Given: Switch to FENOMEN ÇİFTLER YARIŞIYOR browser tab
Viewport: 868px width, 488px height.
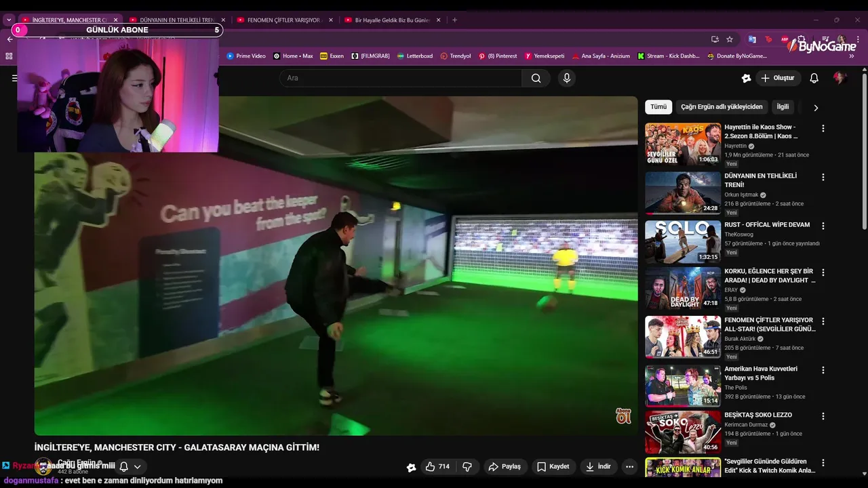Looking at the screenshot, I should [285, 20].
